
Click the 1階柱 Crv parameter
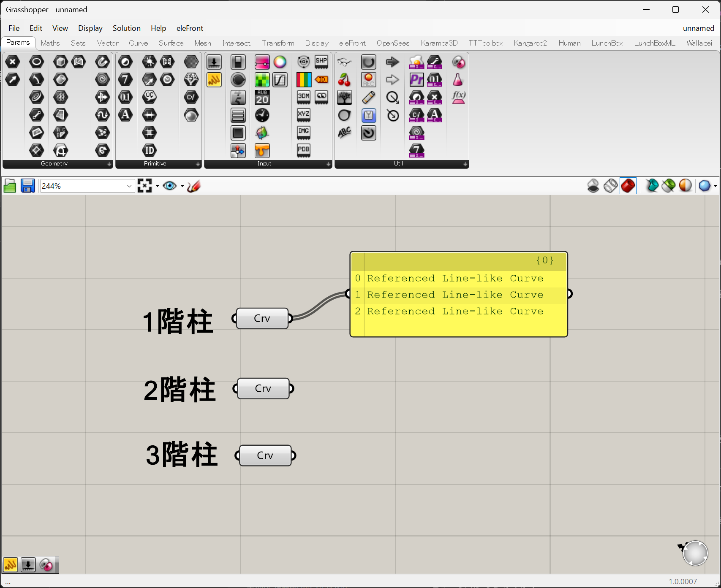[x=262, y=318]
